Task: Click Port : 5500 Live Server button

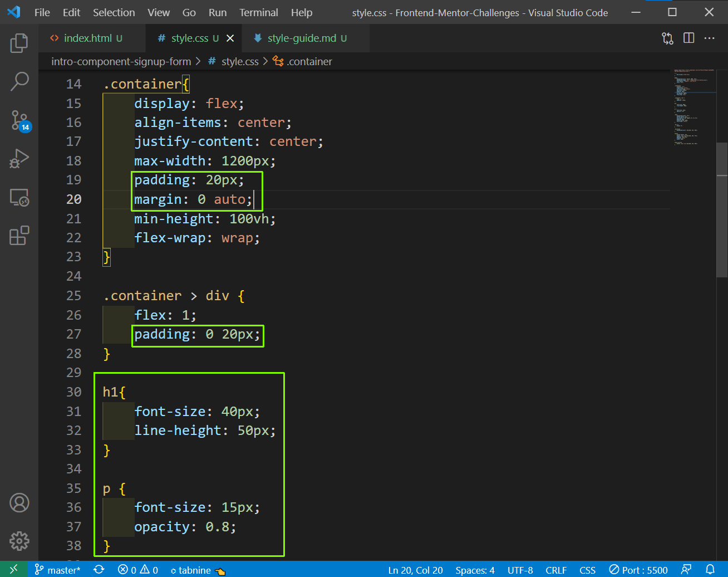Action: (638, 570)
